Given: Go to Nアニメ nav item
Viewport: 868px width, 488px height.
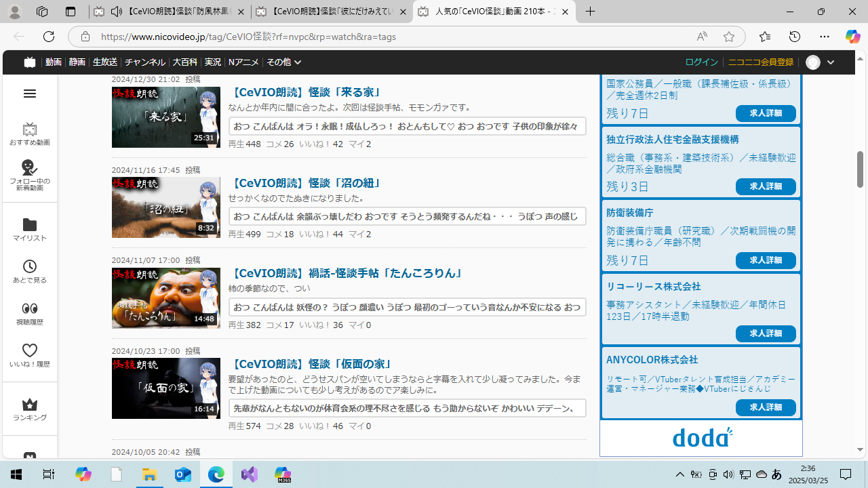Looking at the screenshot, I should click(x=244, y=62).
